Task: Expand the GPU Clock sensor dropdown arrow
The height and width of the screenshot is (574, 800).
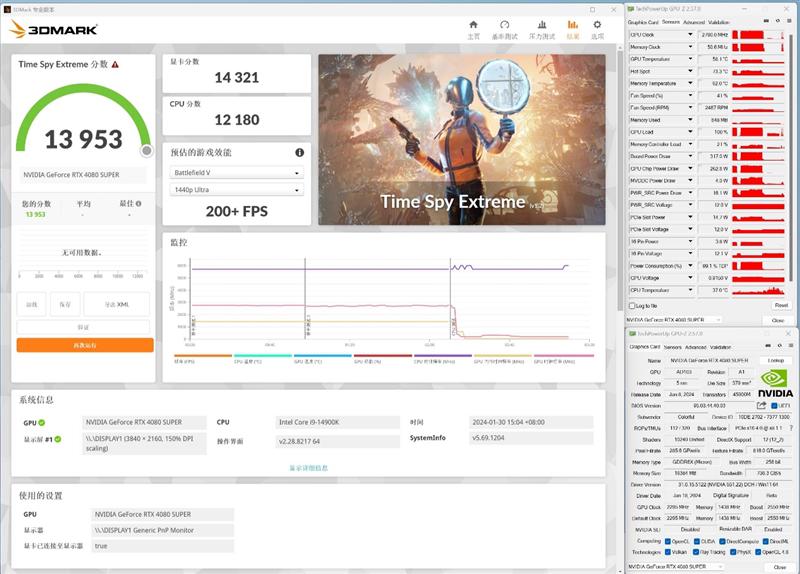Action: (x=690, y=35)
